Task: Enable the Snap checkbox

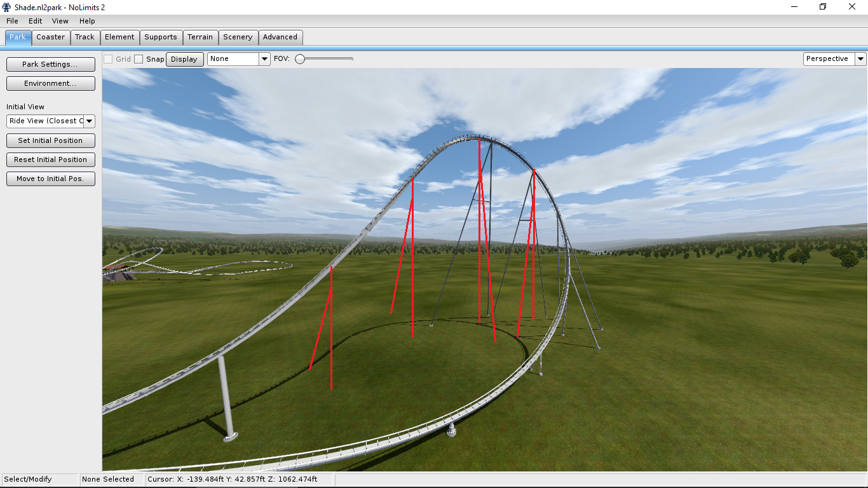Action: (139, 59)
